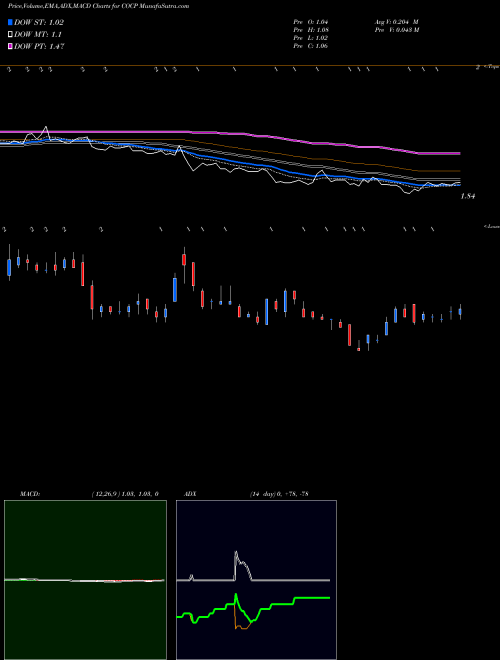Viewport: 500px width, 660px height.
Task: Click the blue DOW ST legend swatch
Action: point(10,22)
